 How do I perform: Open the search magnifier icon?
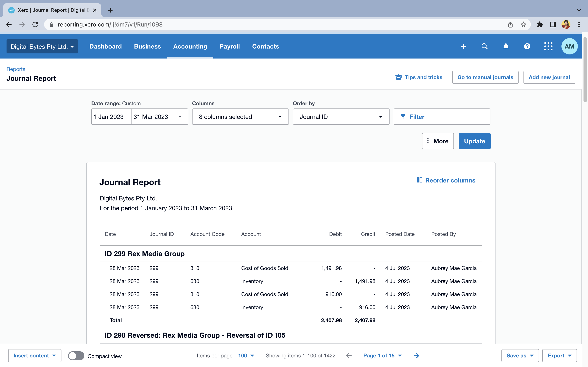(484, 46)
